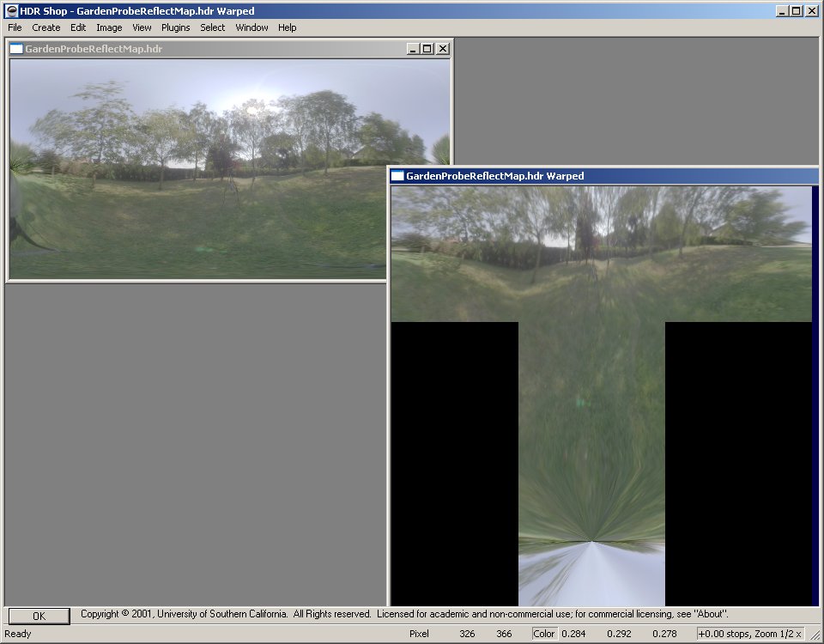
Task: Click the Color label in status bar
Action: coord(544,634)
